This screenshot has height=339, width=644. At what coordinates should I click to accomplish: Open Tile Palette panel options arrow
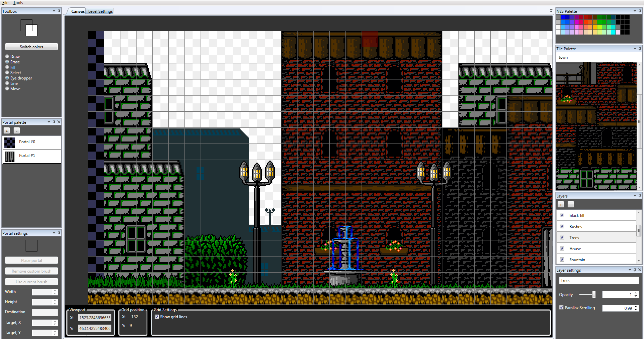pos(635,49)
